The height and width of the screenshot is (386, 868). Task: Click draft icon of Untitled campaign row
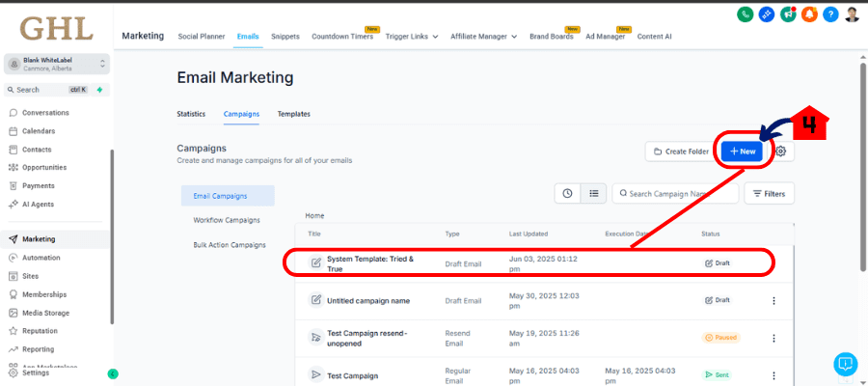click(315, 300)
